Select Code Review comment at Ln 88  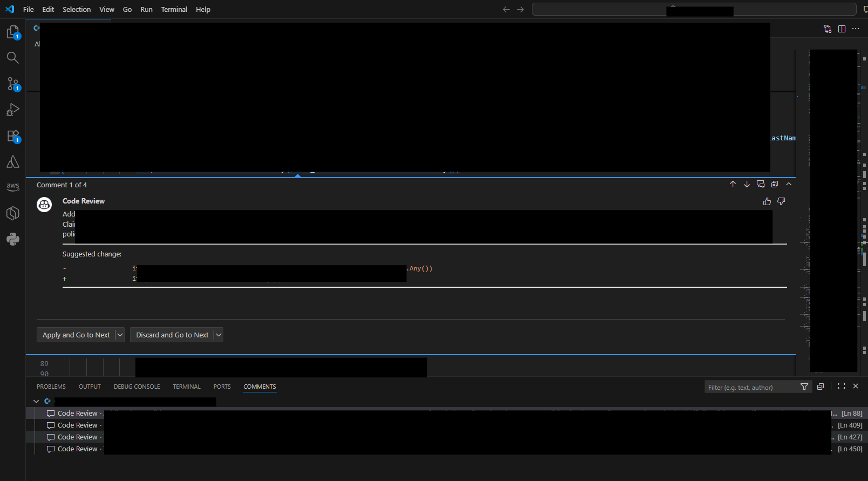coord(447,413)
